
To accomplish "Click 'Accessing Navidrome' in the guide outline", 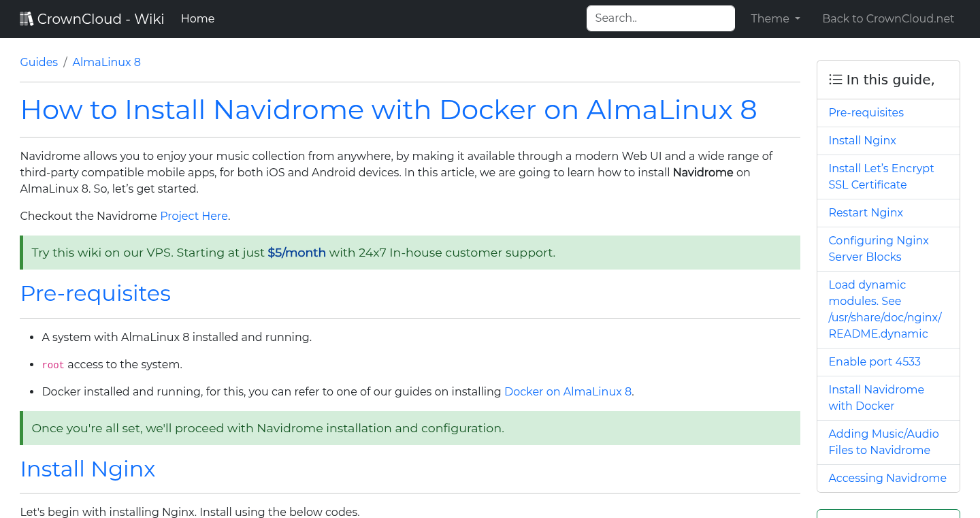I will pyautogui.click(x=887, y=478).
